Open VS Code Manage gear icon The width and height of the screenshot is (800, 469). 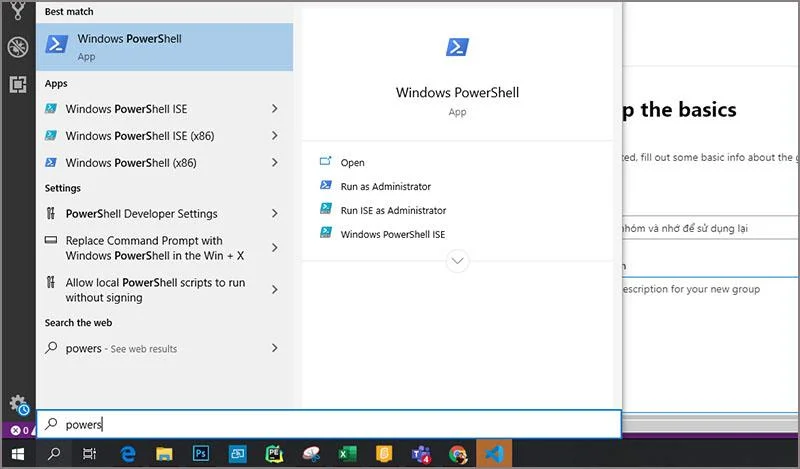pos(19,405)
